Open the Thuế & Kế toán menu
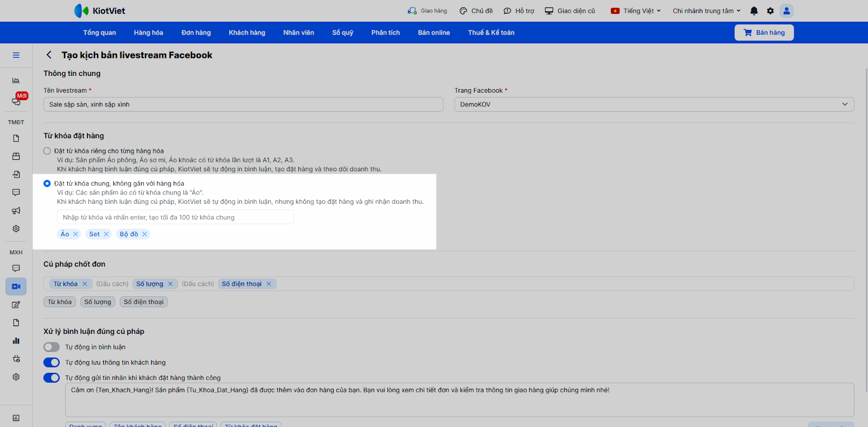 coord(492,33)
